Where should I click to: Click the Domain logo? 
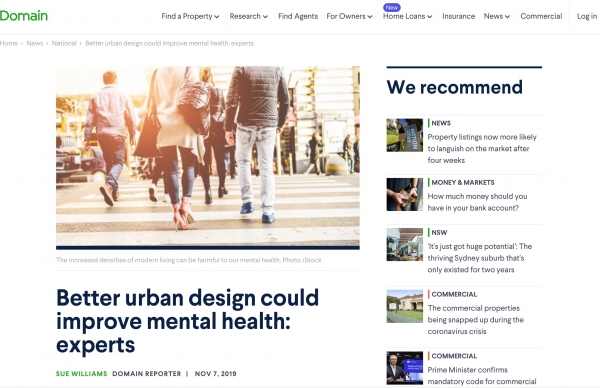point(24,16)
